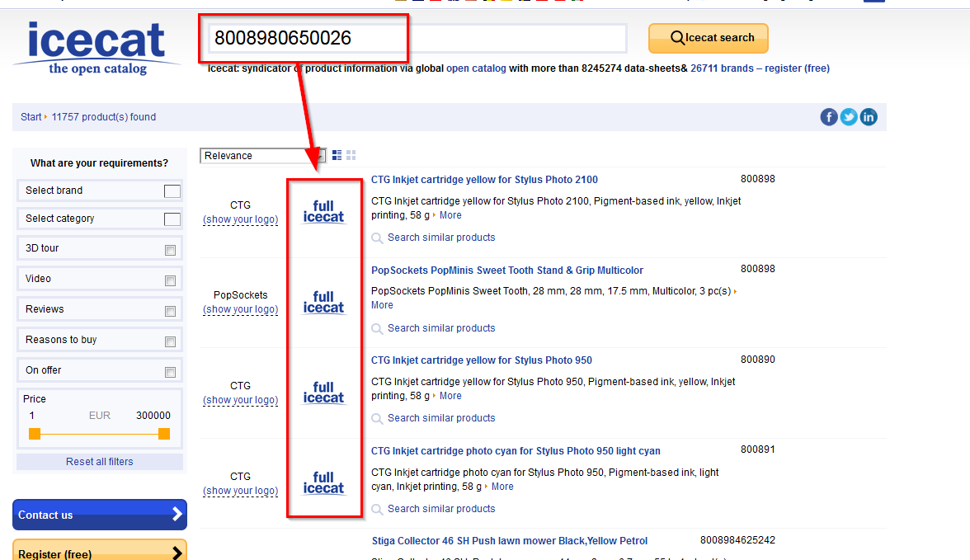This screenshot has width=970, height=560.
Task: Click the chevron arrow on Contact us
Action: tap(177, 514)
